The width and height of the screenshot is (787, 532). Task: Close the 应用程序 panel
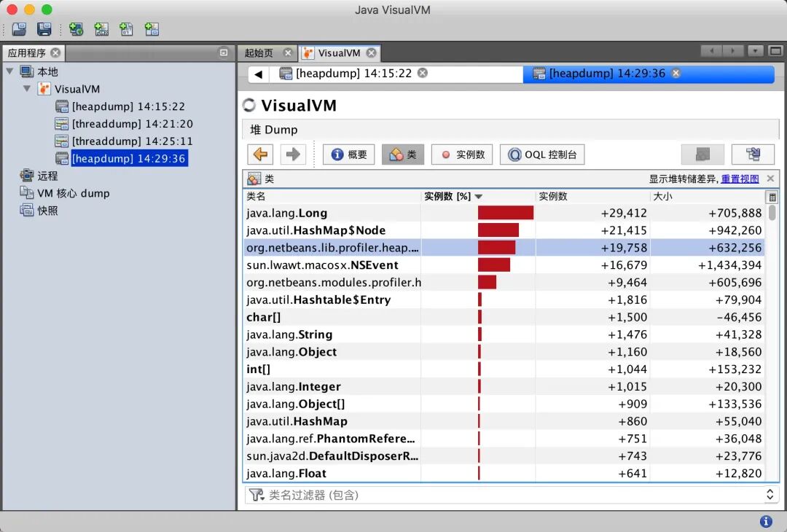point(55,52)
